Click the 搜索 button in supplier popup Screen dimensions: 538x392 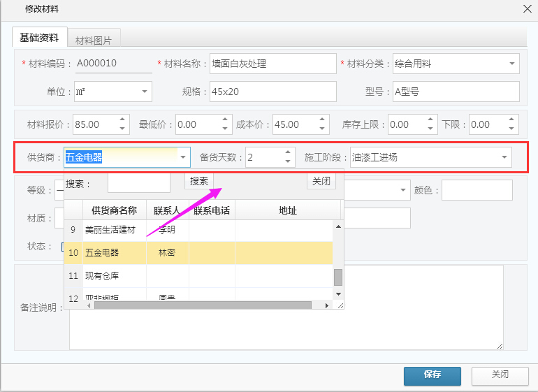pos(199,182)
